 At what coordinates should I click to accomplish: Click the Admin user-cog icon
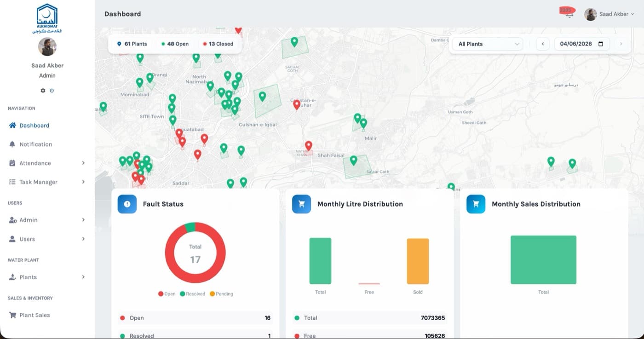pos(13,220)
